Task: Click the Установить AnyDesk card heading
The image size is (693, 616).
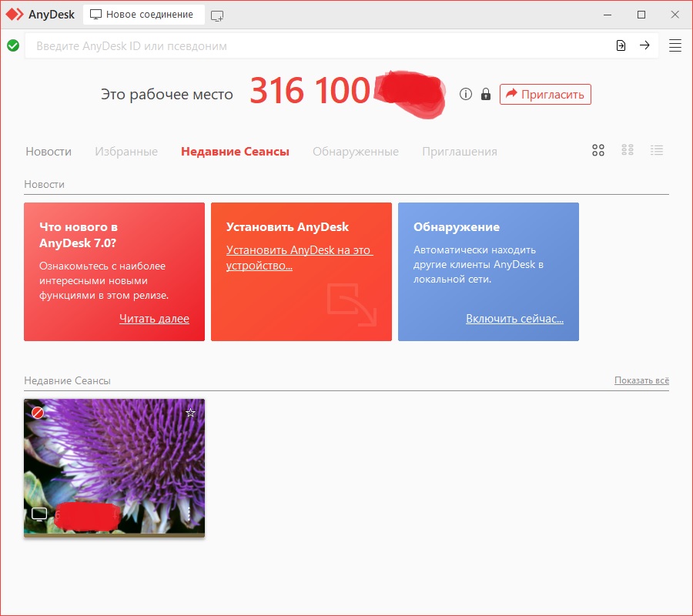Action: (287, 226)
